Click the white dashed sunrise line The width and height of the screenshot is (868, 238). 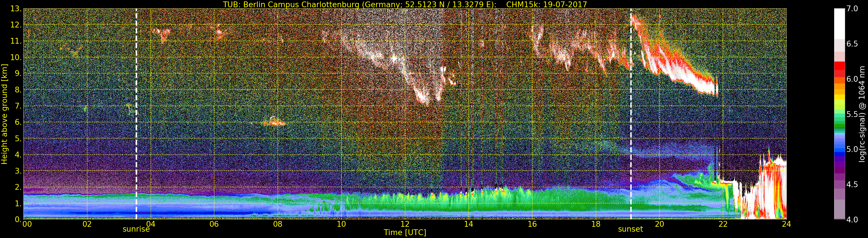pos(136,114)
